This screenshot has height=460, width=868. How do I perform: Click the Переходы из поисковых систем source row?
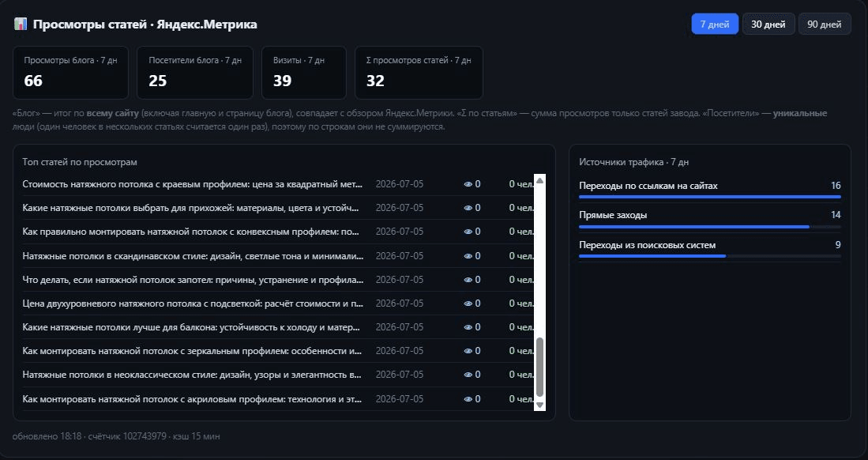click(710, 248)
